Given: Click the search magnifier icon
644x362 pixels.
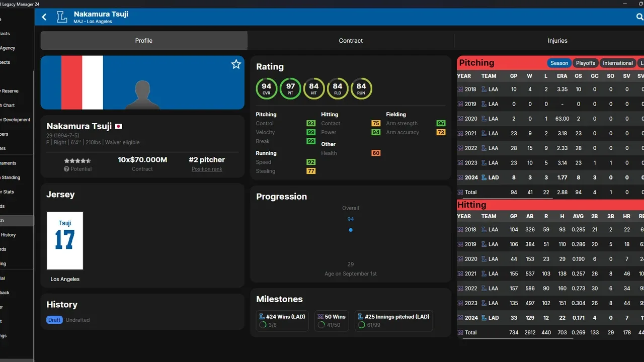Looking at the screenshot, I should click(639, 17).
